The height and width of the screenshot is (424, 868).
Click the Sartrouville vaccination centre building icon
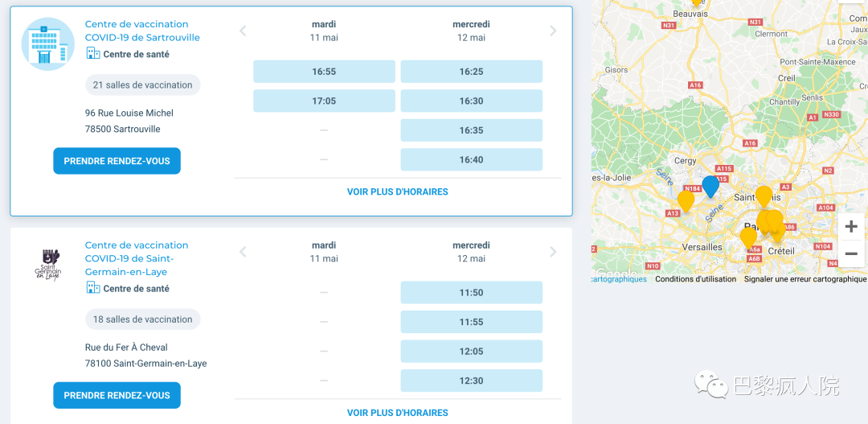[47, 44]
